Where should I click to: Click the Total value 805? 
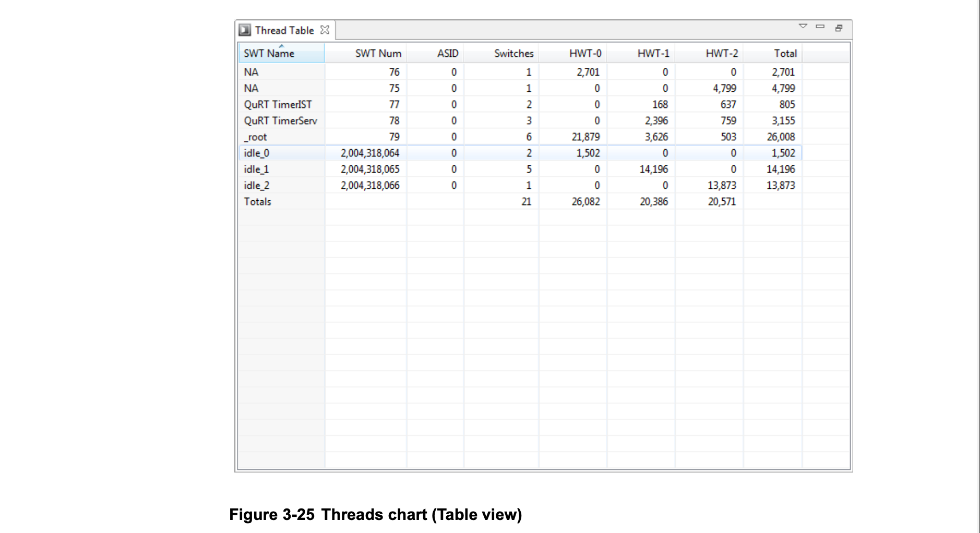[x=787, y=104]
